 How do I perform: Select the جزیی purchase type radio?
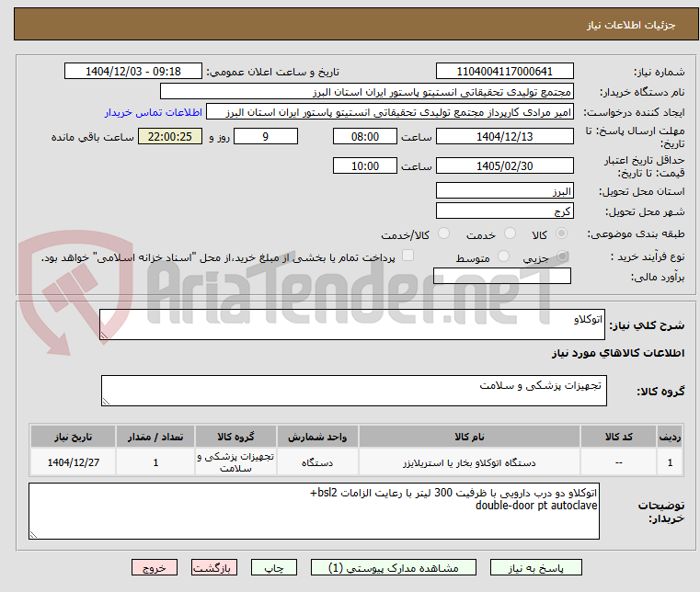coord(562,256)
